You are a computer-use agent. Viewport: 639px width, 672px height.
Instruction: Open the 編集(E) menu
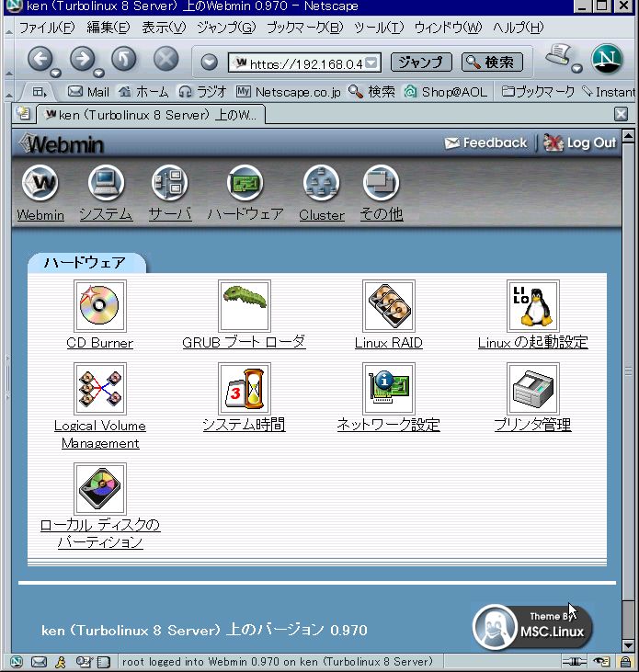[108, 28]
